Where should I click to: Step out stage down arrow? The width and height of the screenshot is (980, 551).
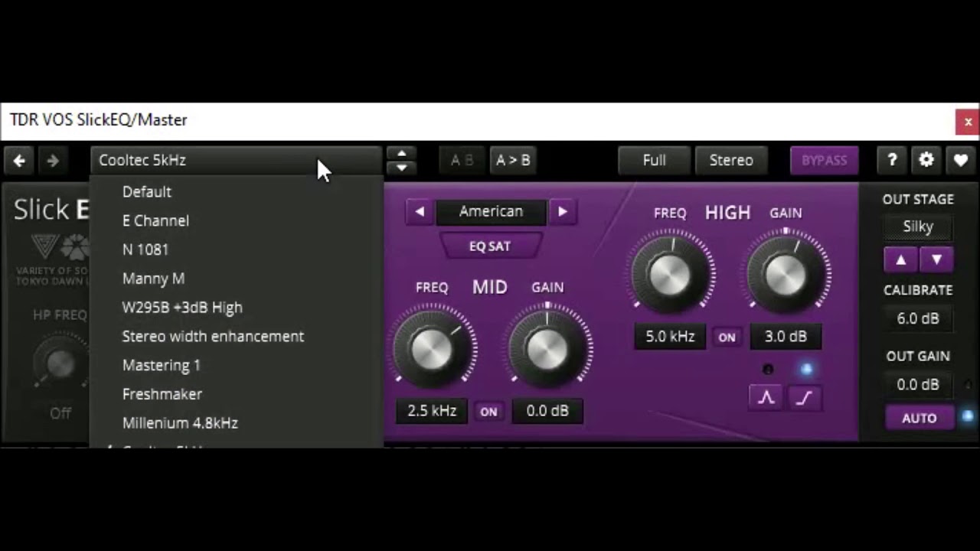(x=936, y=259)
